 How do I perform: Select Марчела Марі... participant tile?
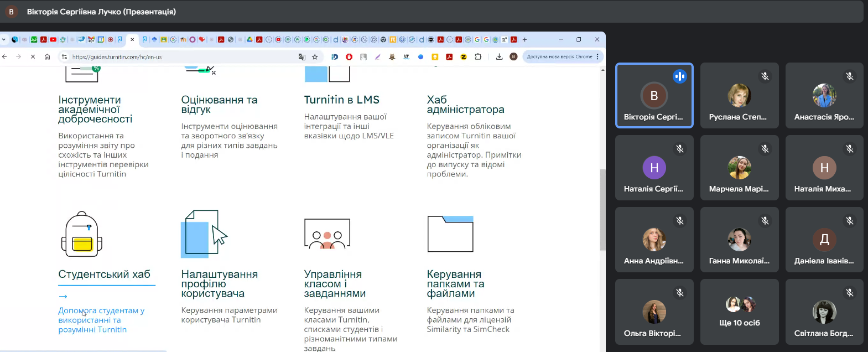coord(739,168)
